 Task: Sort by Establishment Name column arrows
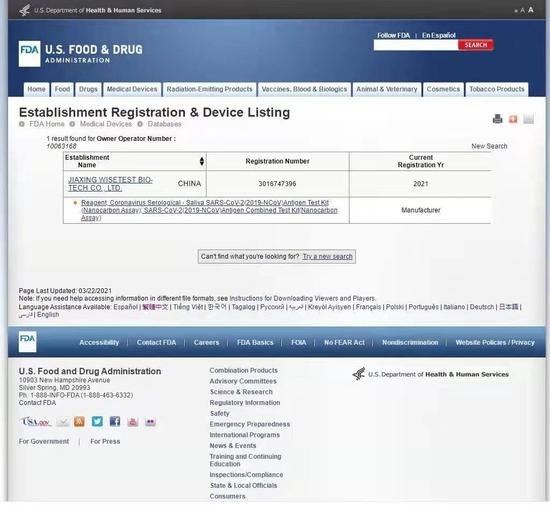click(x=202, y=161)
